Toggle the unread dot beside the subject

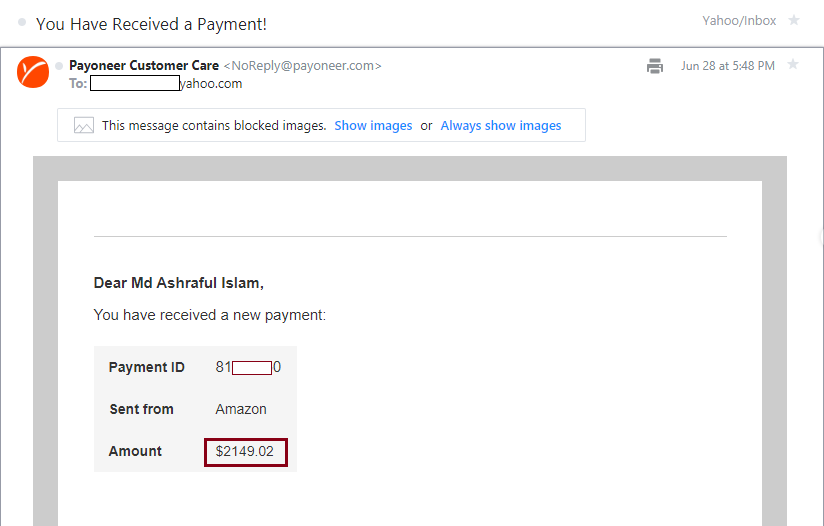click(x=22, y=22)
